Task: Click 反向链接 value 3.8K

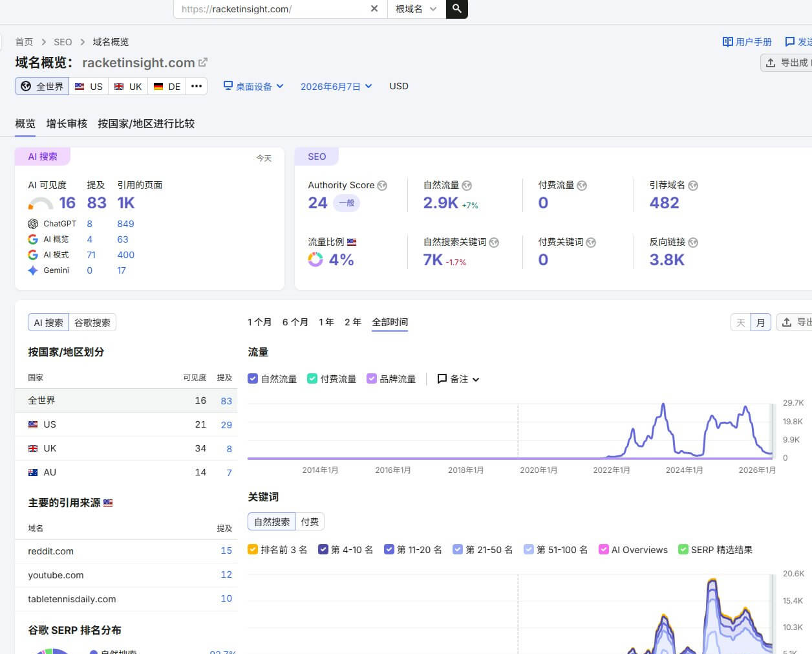Action: pos(667,259)
